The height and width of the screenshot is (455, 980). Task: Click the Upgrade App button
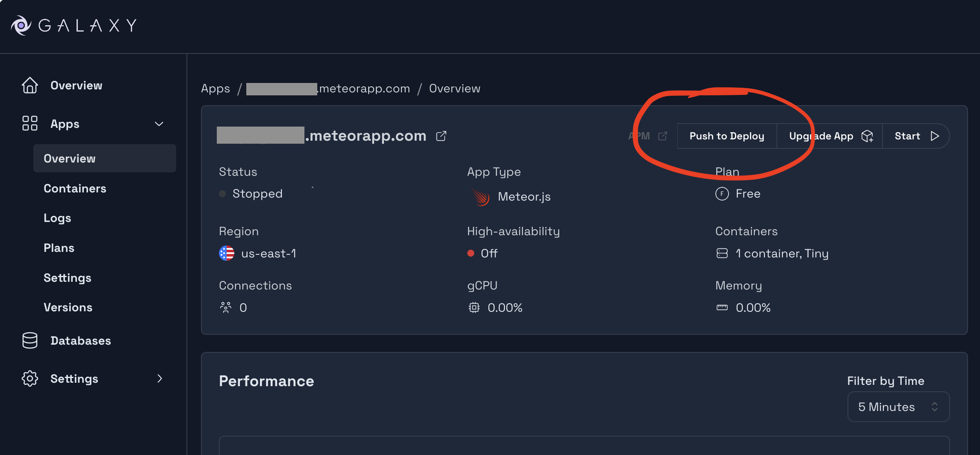tap(829, 136)
